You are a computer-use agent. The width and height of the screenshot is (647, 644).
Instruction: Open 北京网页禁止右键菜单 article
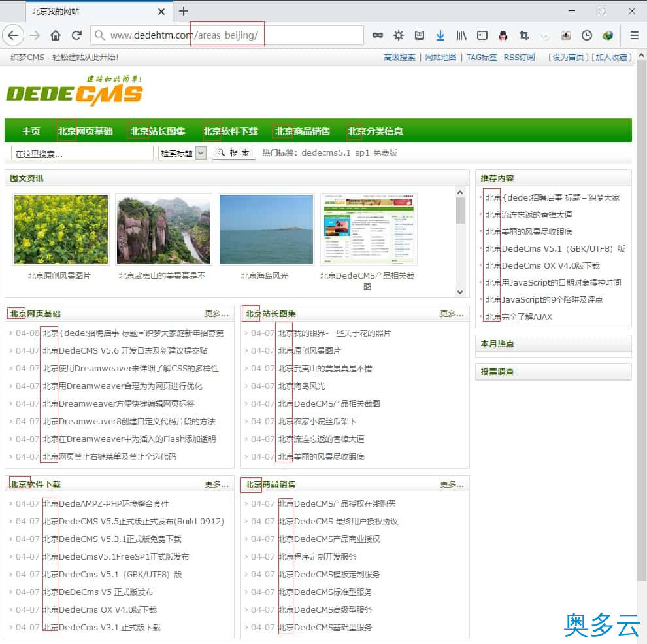[x=109, y=457]
